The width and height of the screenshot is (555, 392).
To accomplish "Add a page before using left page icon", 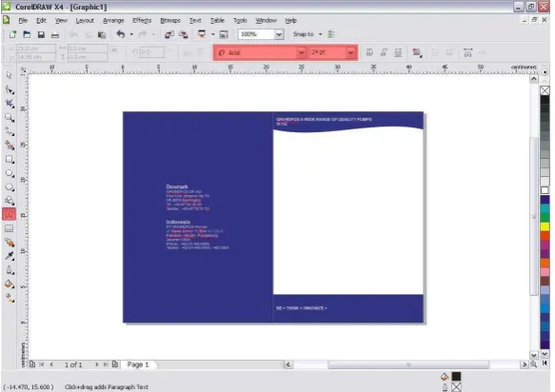I will (32, 364).
